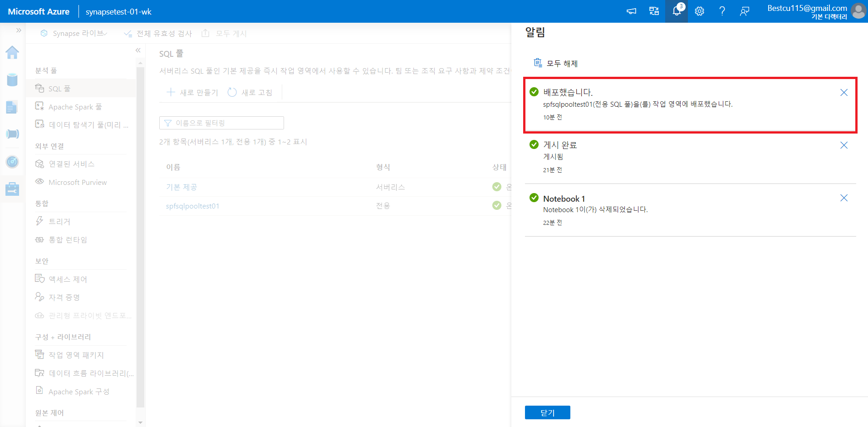
Task: Select Apache Spark 풀 menu item
Action: coord(82,107)
